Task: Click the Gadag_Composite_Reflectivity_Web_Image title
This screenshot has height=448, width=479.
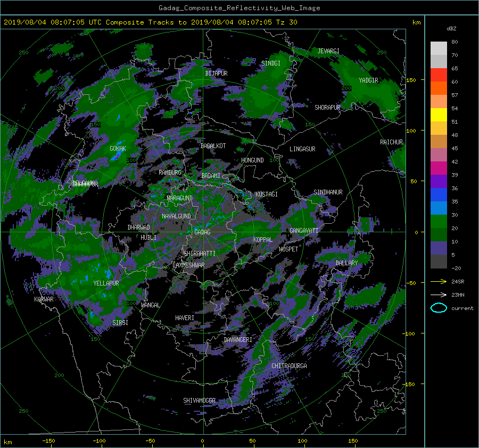Action: [239, 8]
